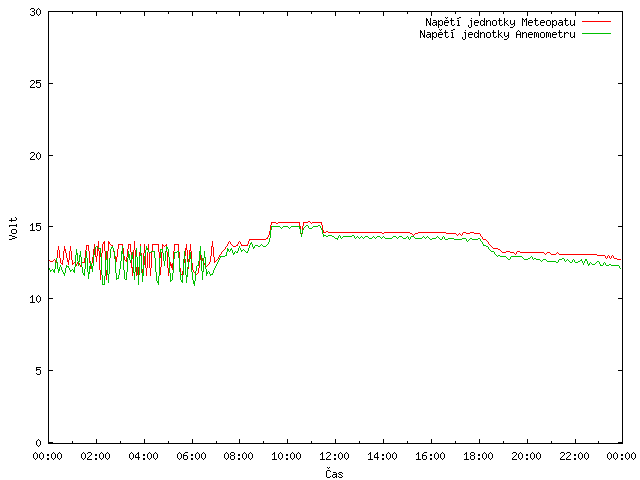This screenshot has width=640, height=480.
Task: Click the 22:00 time tick label
Action: coord(574,456)
